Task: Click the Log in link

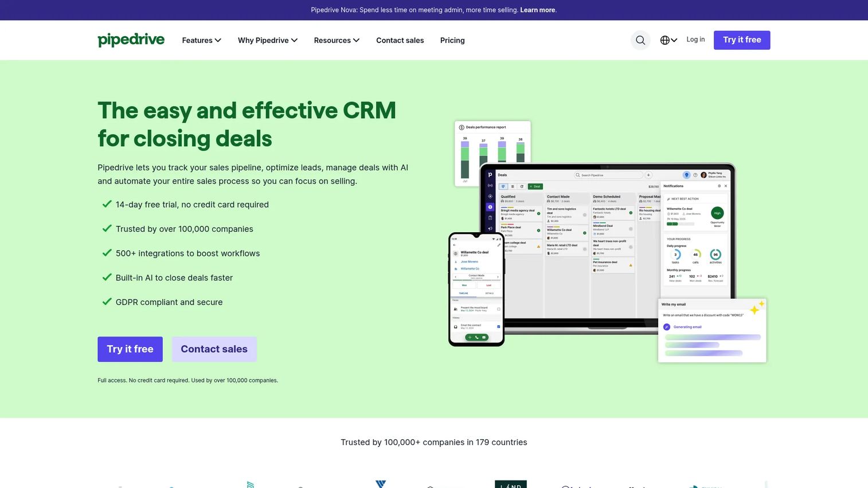Action: pos(695,40)
